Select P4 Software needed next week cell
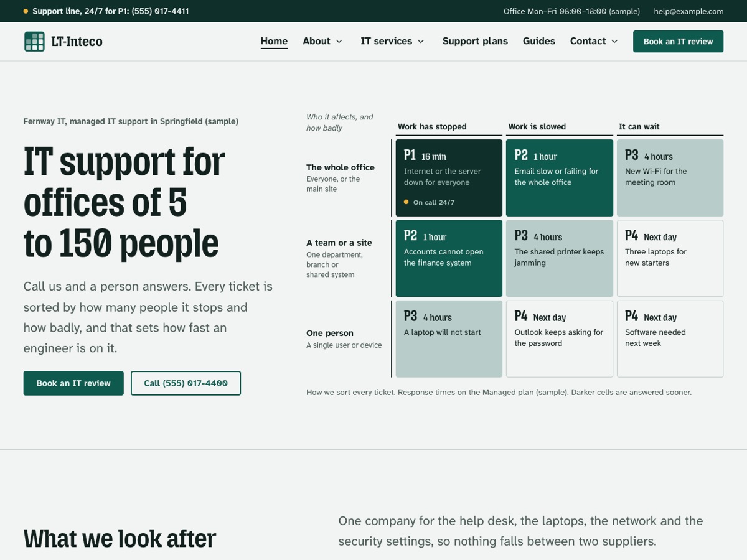 pos(670,339)
